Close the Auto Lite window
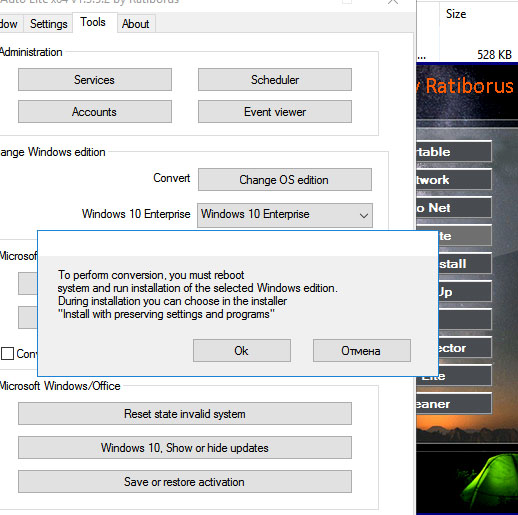 pyautogui.click(x=393, y=2)
